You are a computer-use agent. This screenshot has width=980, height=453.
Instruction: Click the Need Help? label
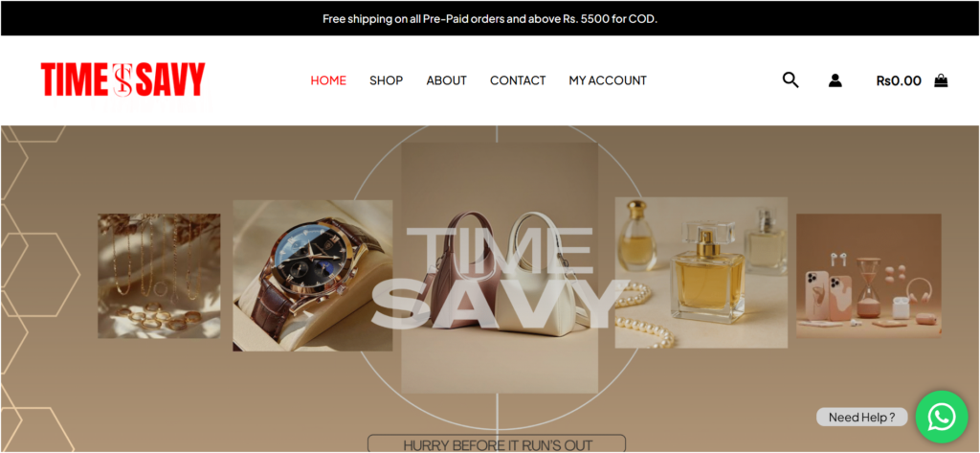(861, 417)
